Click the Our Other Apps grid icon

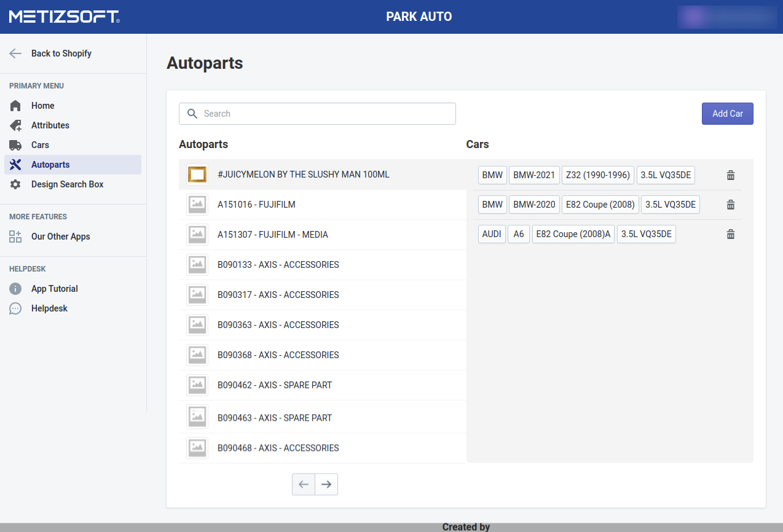click(15, 237)
